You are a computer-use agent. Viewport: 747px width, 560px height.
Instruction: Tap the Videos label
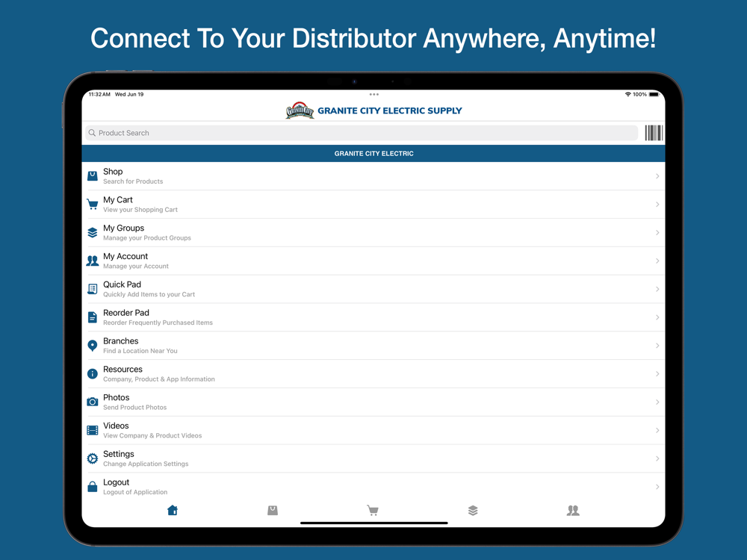[116, 426]
